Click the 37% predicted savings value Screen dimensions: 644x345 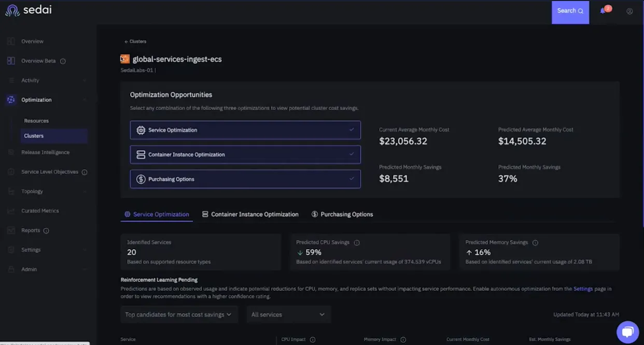[x=508, y=179]
